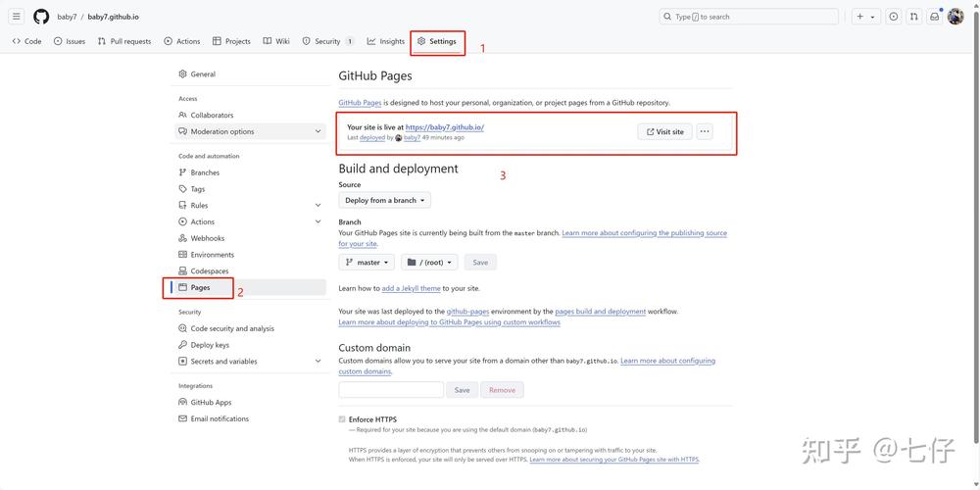Open the issues icon in header
This screenshot has height=490, width=980.
coord(894,17)
